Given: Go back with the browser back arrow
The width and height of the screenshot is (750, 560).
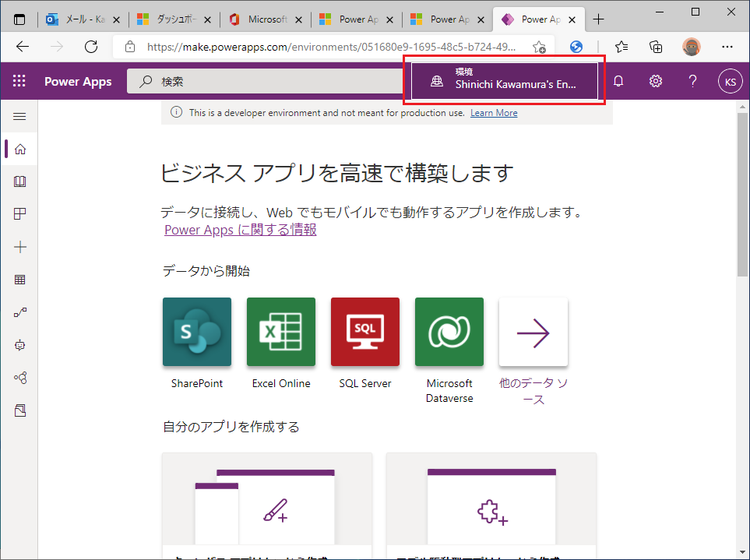Looking at the screenshot, I should 23,47.
